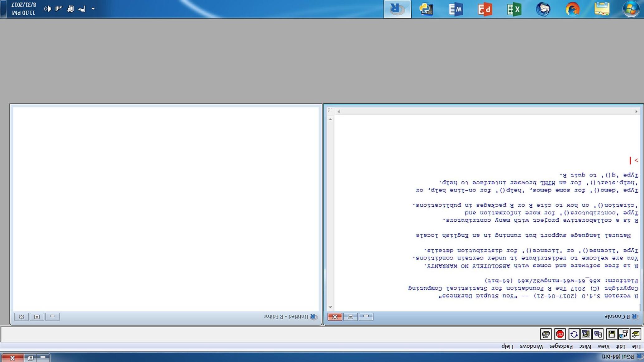Click the Copy and paste icon
Image resolution: width=644 pixels, height=362 pixels.
574,334
